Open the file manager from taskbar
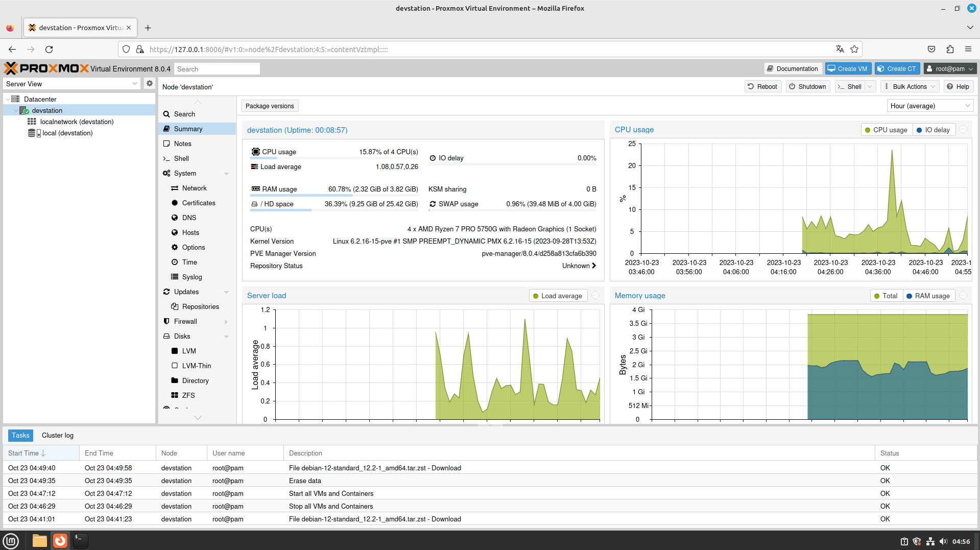Image resolution: width=980 pixels, height=550 pixels. [x=40, y=541]
